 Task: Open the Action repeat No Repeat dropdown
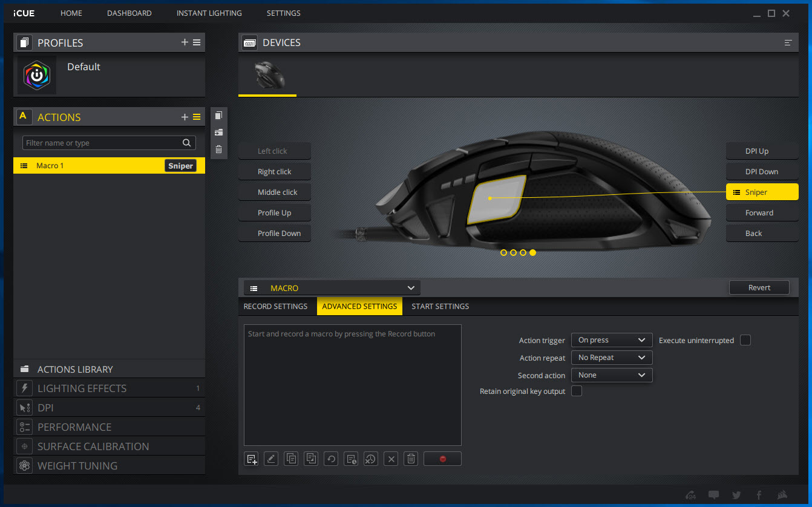[612, 358]
